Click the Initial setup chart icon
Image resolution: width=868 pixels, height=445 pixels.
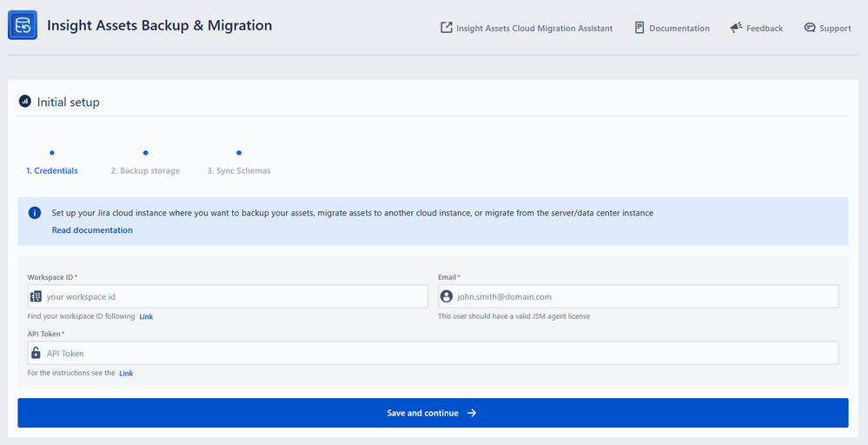click(x=25, y=102)
